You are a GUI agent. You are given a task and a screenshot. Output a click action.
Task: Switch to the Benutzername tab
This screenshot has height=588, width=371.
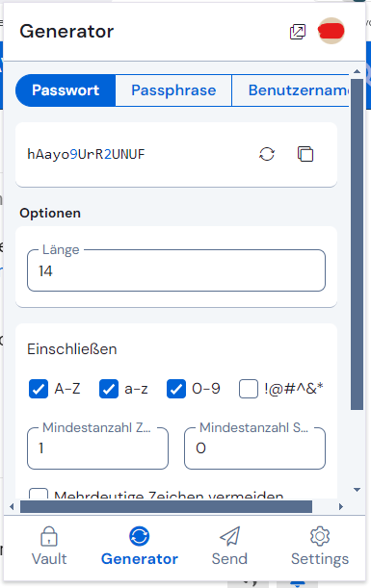click(291, 90)
